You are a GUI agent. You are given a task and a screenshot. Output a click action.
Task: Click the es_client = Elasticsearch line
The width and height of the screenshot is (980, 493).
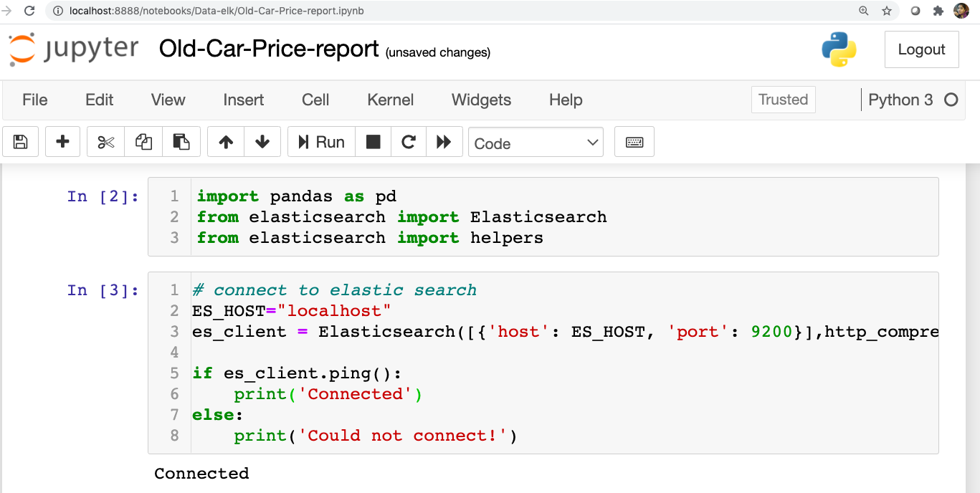[x=565, y=332]
